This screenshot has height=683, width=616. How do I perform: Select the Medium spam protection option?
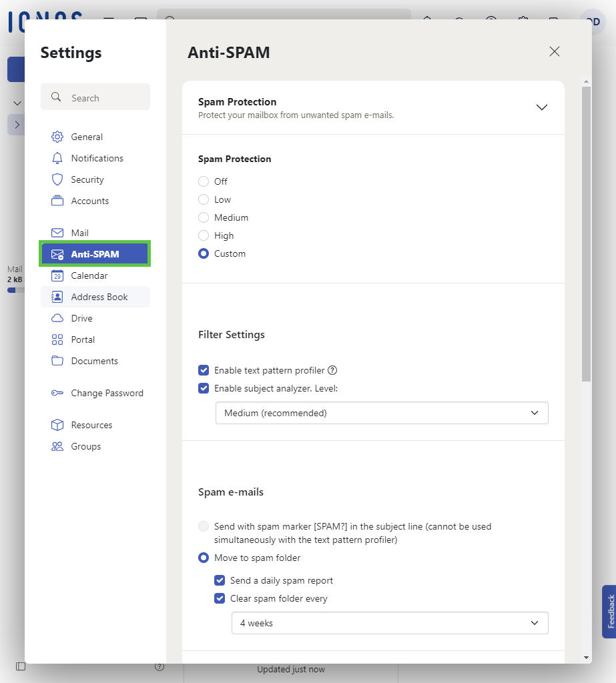[x=204, y=217]
